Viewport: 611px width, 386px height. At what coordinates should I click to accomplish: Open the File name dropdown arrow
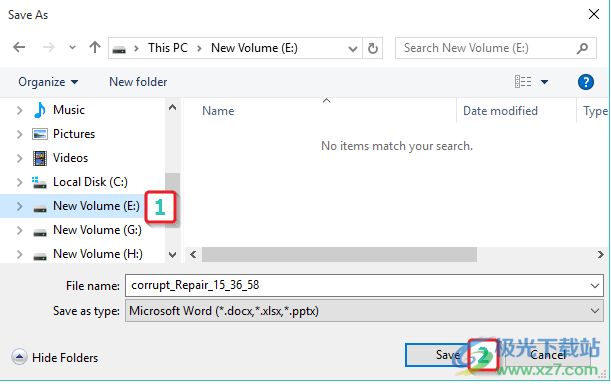[595, 286]
